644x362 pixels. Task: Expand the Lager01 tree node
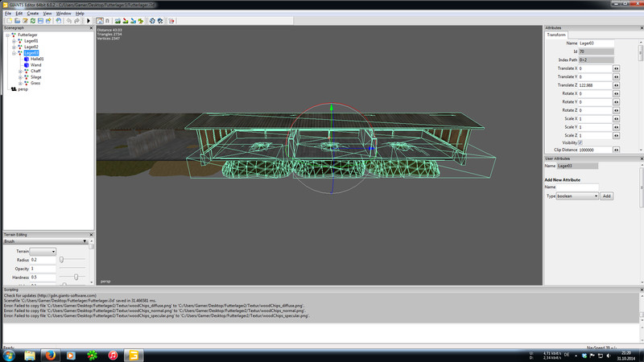(x=14, y=41)
